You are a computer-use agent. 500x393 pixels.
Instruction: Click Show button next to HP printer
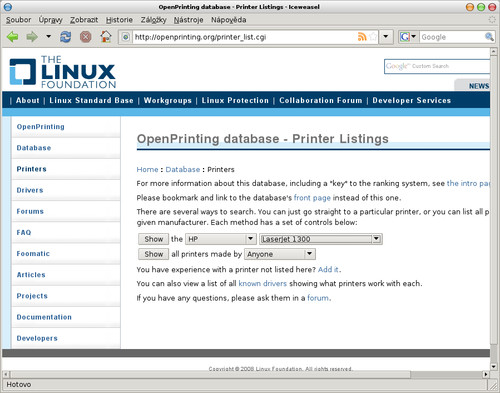click(154, 239)
